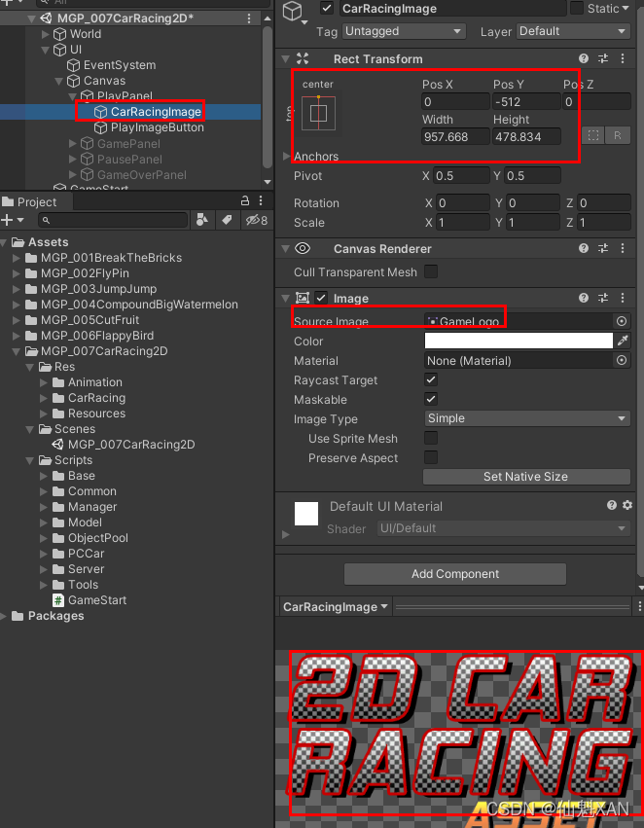Screen dimensions: 644x828
Task: Expand GamePanel in Hierarchy
Action: 73,143
